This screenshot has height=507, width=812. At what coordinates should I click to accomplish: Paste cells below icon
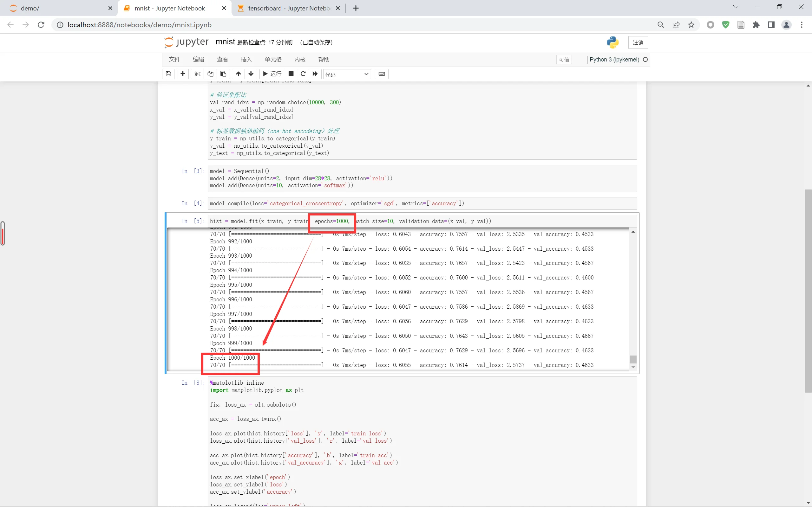(223, 74)
